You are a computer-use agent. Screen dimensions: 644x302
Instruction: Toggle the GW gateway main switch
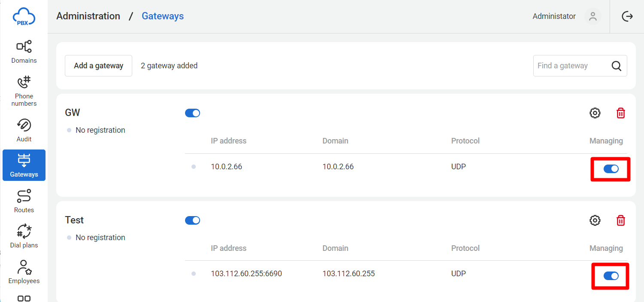(192, 113)
